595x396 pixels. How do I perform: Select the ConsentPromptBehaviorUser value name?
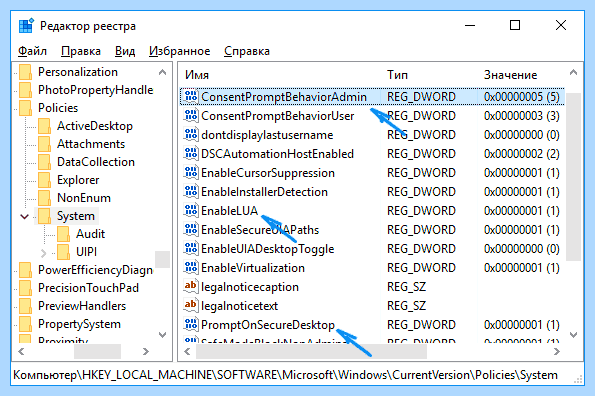pos(277,116)
